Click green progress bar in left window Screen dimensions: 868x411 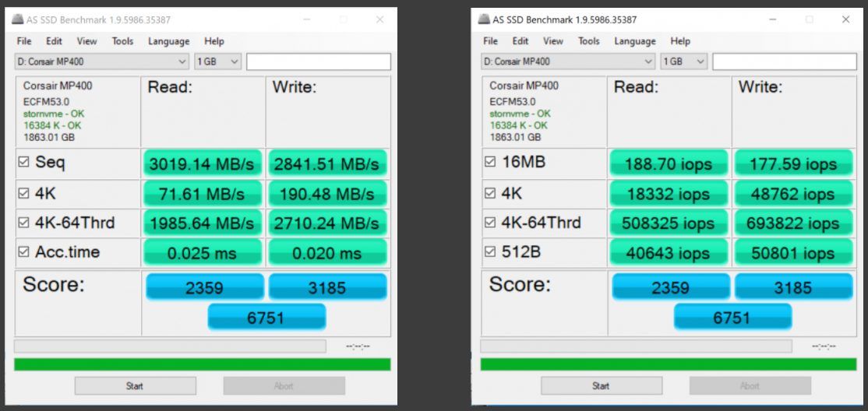[202, 364]
